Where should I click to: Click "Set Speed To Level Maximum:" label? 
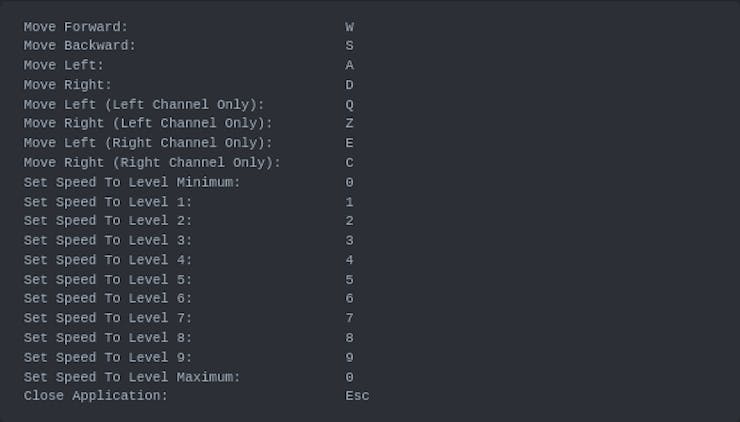pos(132,377)
